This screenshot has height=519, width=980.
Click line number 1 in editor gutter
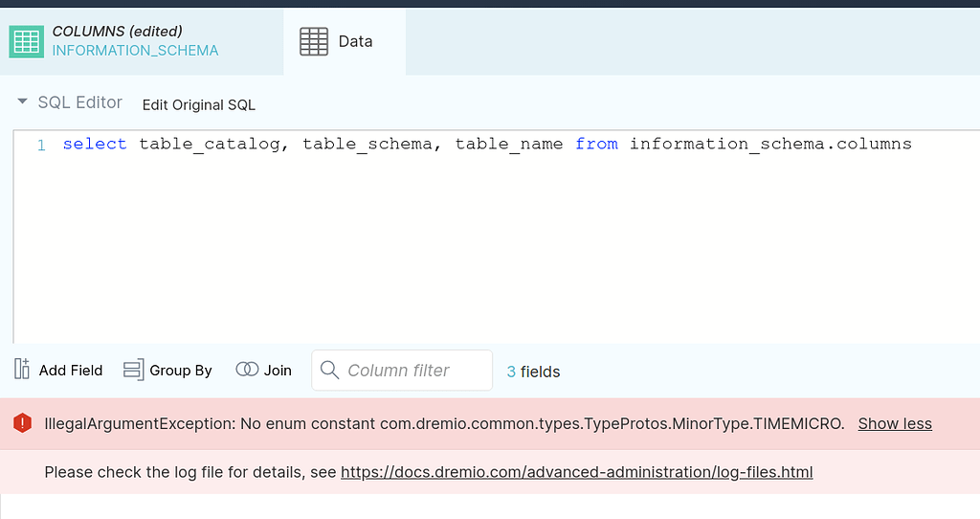click(x=41, y=145)
